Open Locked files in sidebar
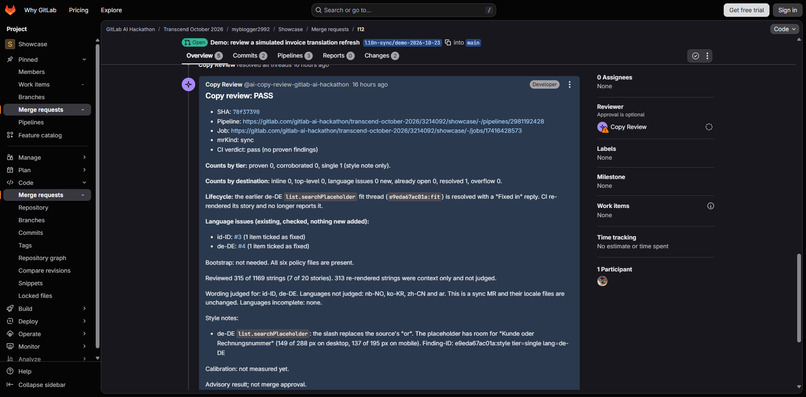 coord(35,296)
